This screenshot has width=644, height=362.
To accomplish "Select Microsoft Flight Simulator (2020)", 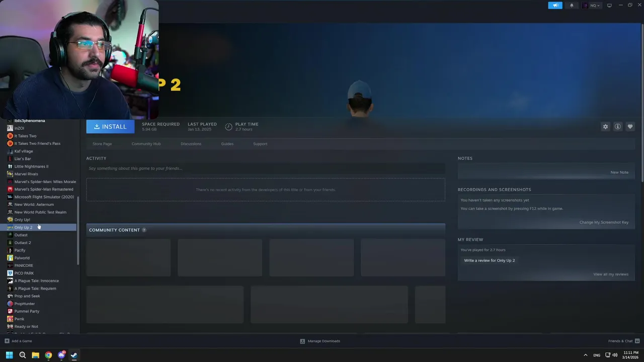I will 44,197.
